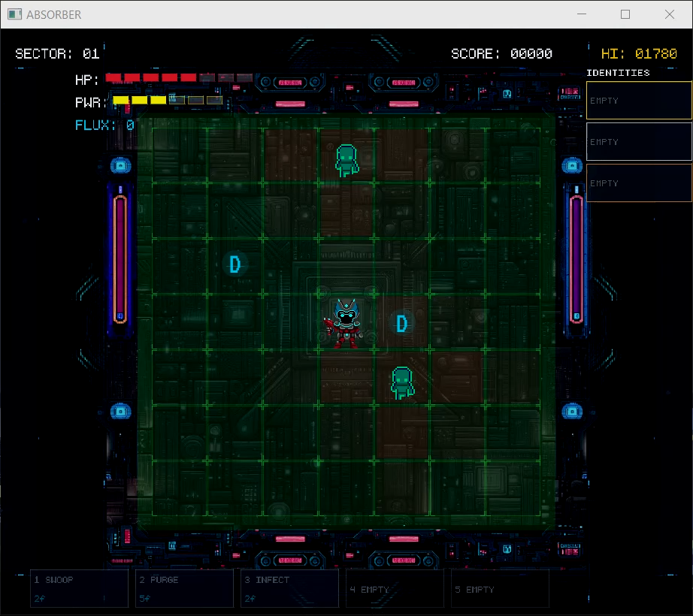Click the SECTOR: 01 label

[x=57, y=54]
